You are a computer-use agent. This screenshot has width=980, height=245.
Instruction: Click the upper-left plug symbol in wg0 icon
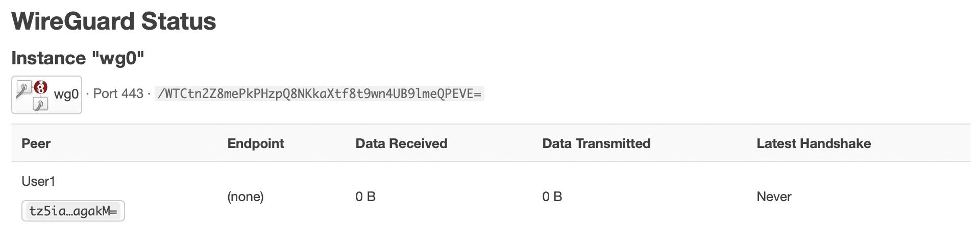[23, 89]
